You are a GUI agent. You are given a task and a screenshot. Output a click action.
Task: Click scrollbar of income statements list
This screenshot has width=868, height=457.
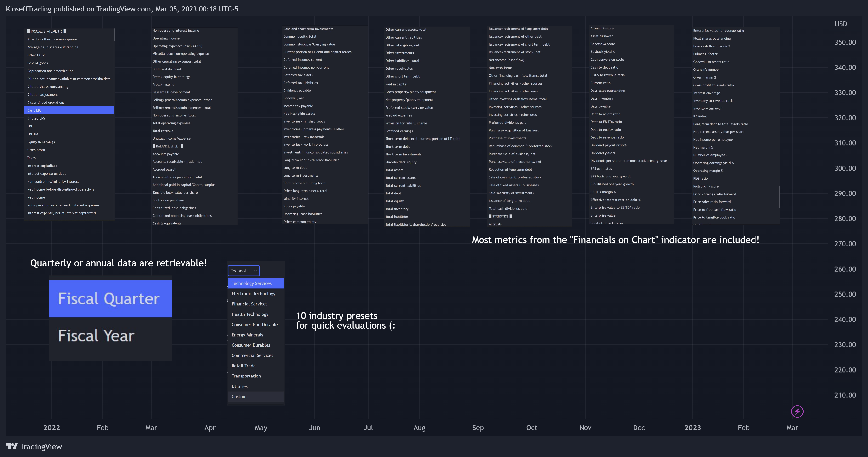click(114, 34)
